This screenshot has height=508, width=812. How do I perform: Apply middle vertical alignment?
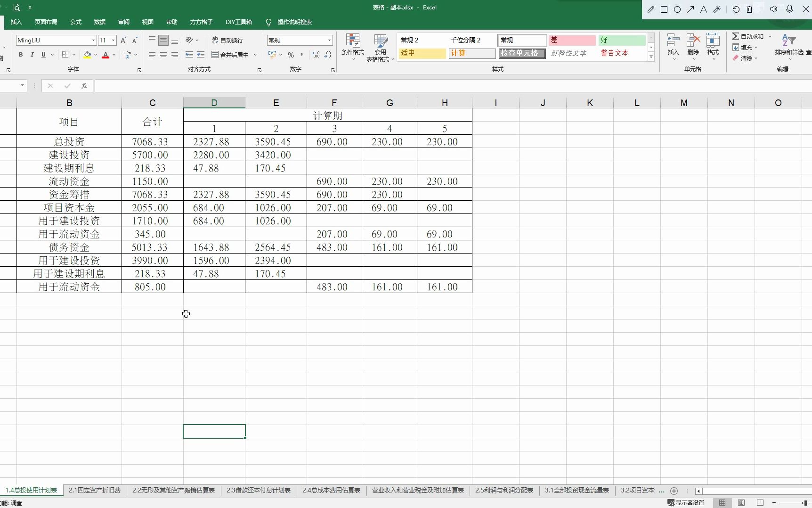[163, 41]
